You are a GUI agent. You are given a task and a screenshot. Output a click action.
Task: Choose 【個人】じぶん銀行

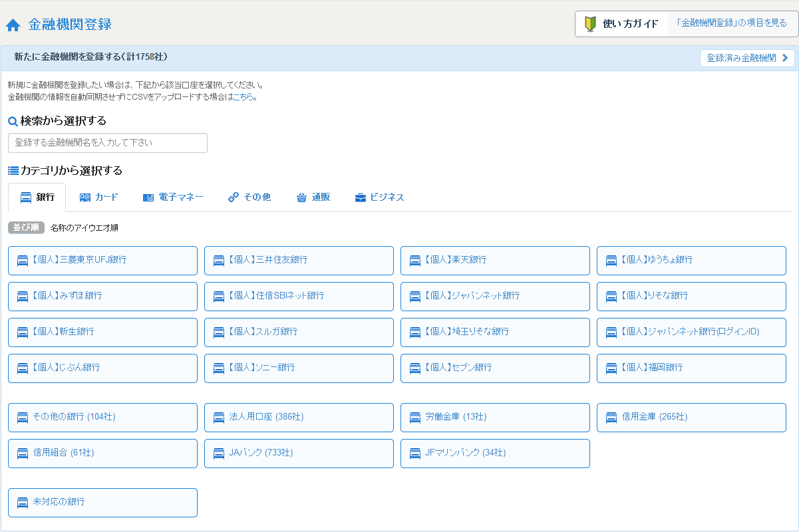pos(102,368)
